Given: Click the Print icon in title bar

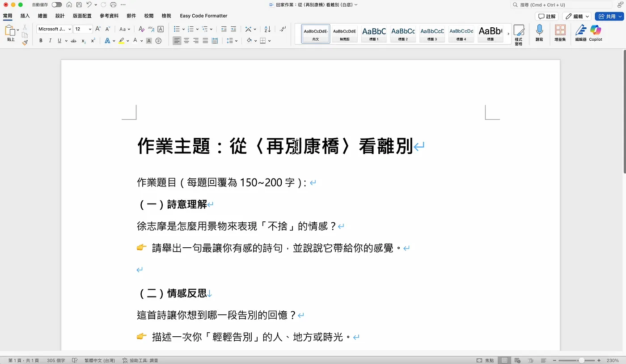Looking at the screenshot, I should (113, 4).
